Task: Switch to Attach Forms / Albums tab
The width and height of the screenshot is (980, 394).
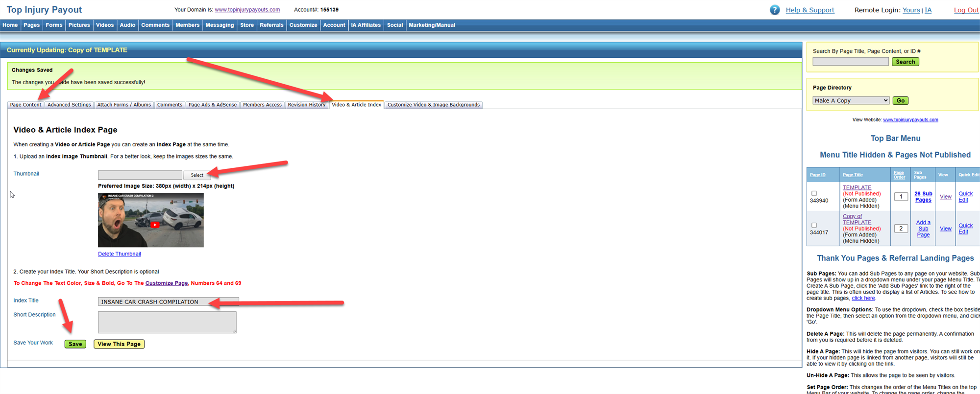Action: click(x=124, y=105)
